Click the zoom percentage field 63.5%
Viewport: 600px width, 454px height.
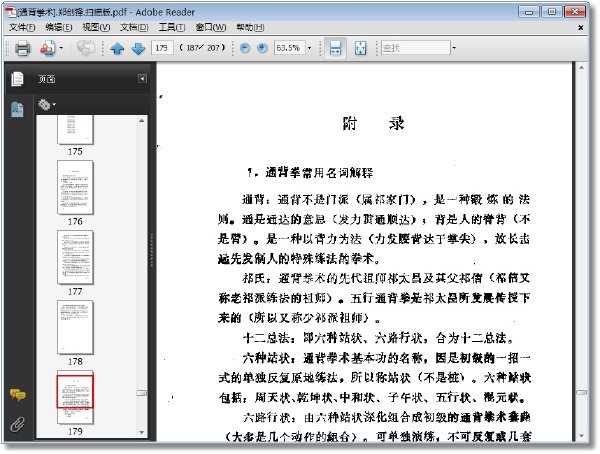point(289,48)
